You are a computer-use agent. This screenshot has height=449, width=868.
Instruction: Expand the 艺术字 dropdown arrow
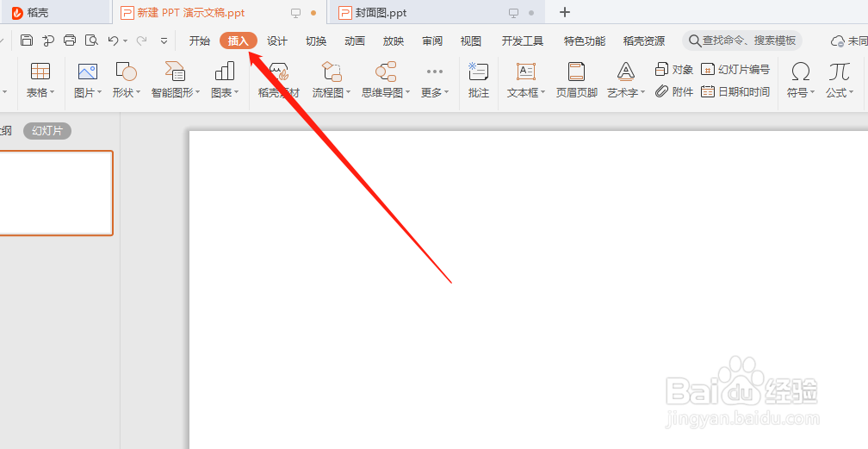[x=642, y=92]
